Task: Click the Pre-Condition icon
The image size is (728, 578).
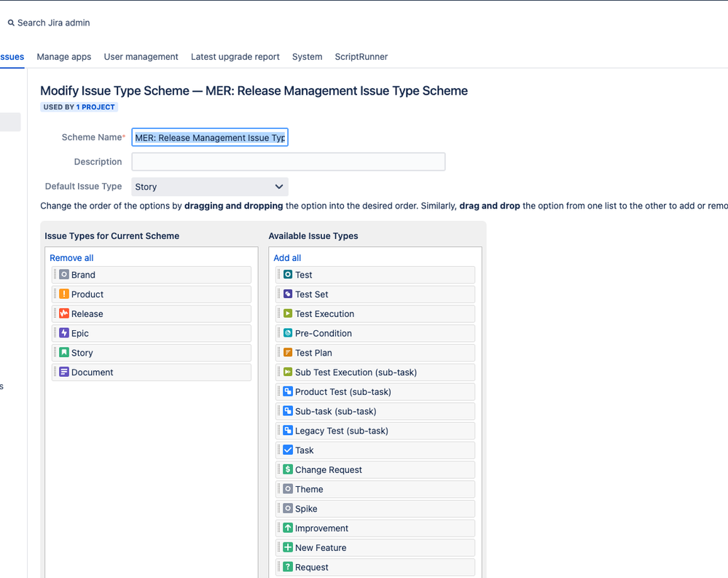Action: coord(288,333)
